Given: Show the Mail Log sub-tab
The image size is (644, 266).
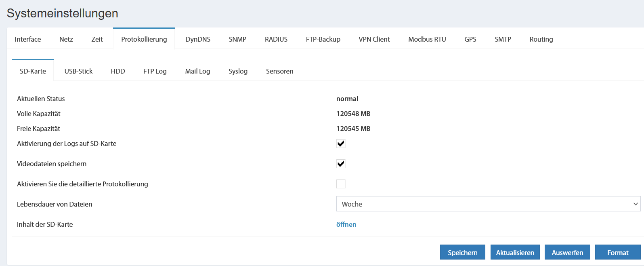Looking at the screenshot, I should [197, 71].
